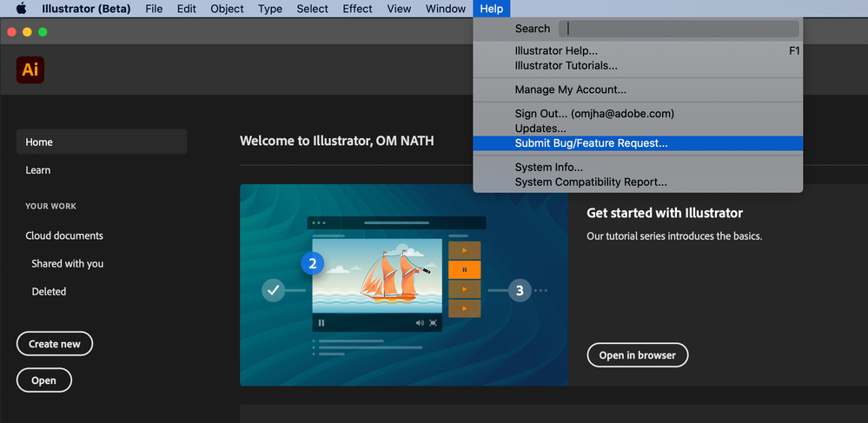Click 'Our tutorial series introduces the basics.'
The height and width of the screenshot is (423, 868).
(x=674, y=236)
